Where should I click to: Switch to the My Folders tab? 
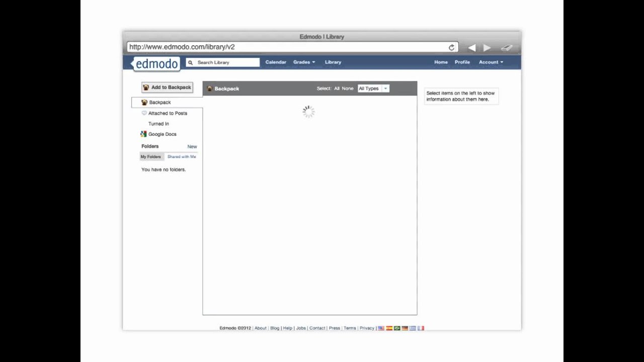tap(151, 157)
